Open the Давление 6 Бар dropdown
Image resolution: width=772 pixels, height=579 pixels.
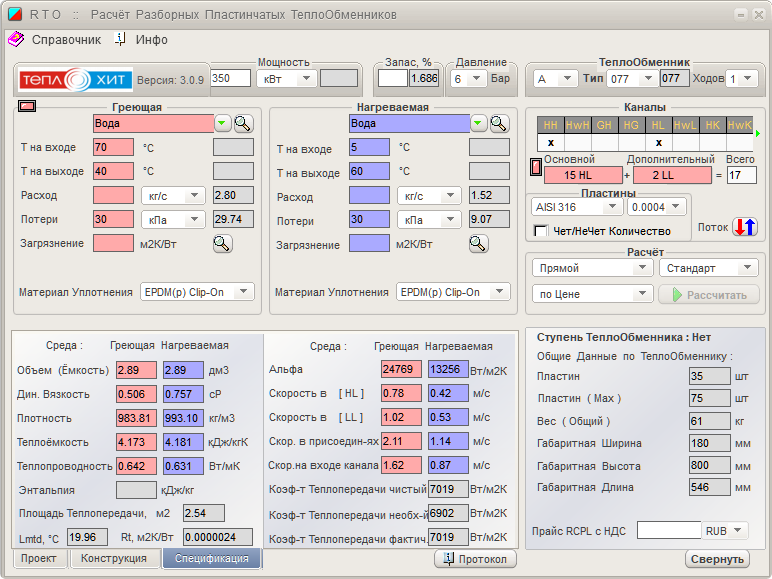[468, 79]
